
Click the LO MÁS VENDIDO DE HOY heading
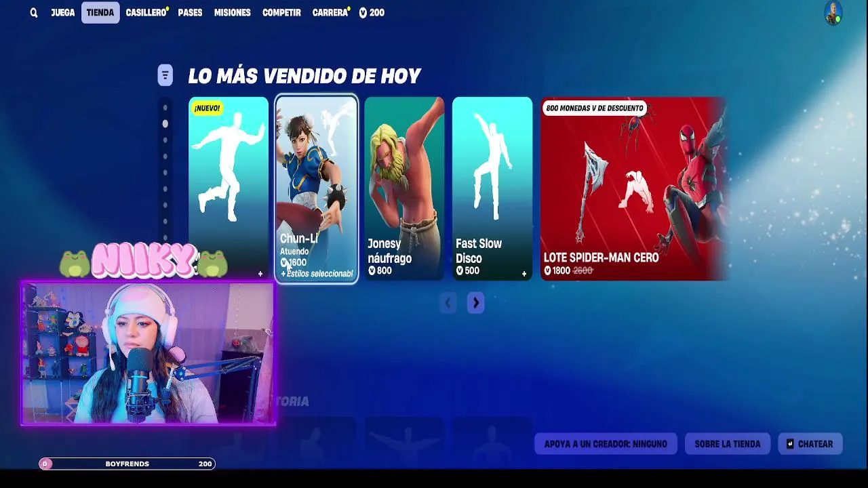click(x=304, y=76)
